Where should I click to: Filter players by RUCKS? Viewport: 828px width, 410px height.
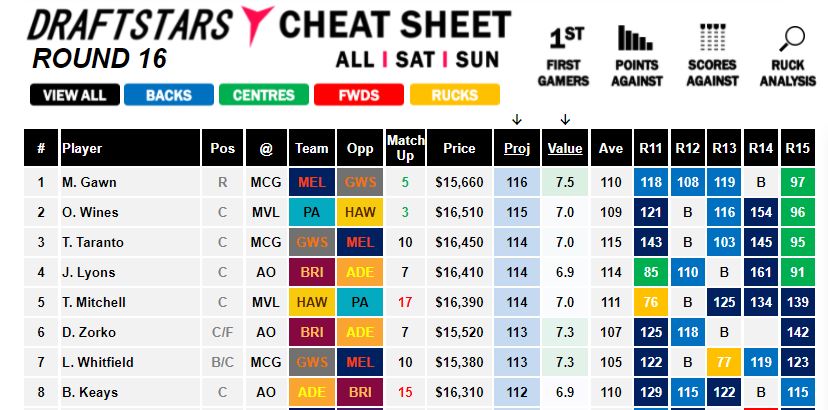coord(455,95)
